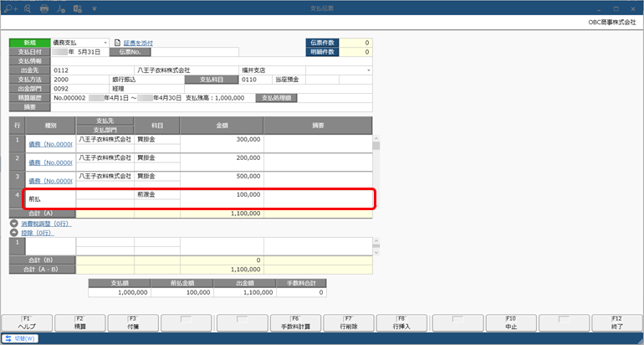Click the 控除(0行) link
This screenshot has width=644, height=345.
point(38,233)
